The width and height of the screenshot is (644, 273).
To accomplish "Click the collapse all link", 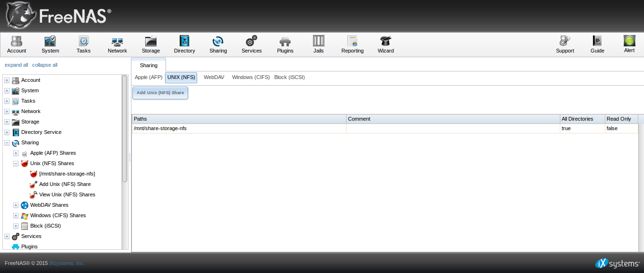I will (x=44, y=65).
